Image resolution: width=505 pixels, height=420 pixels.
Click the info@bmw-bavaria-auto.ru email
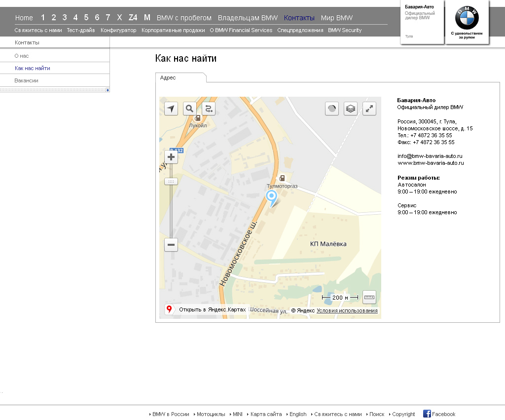tap(430, 156)
